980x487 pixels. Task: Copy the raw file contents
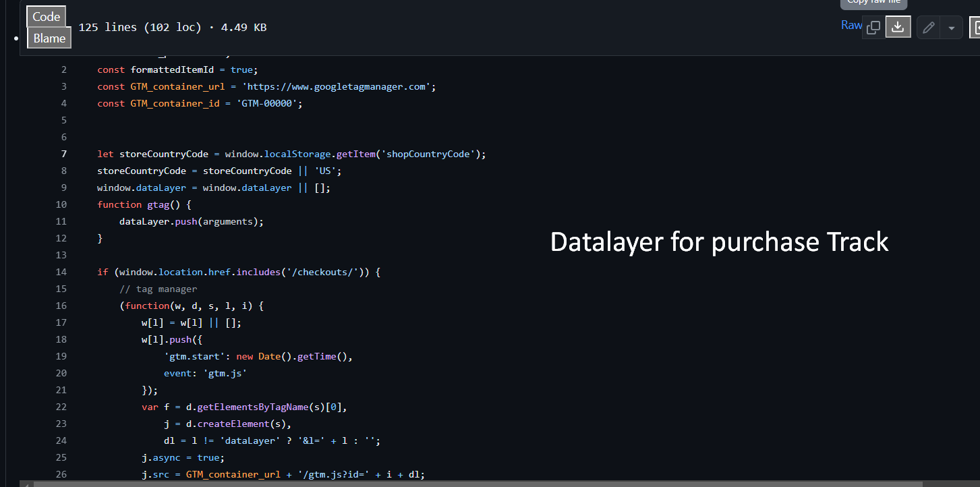(x=873, y=27)
